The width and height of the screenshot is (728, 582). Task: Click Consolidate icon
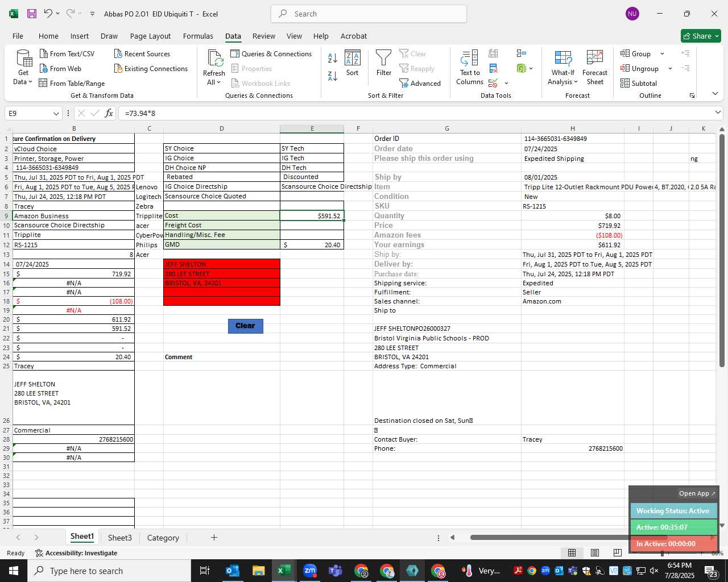[521, 53]
